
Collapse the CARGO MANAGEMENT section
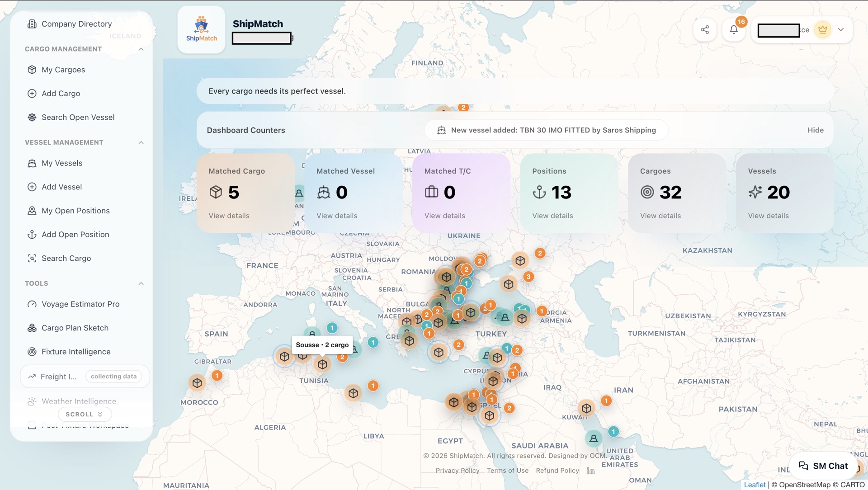pos(142,49)
